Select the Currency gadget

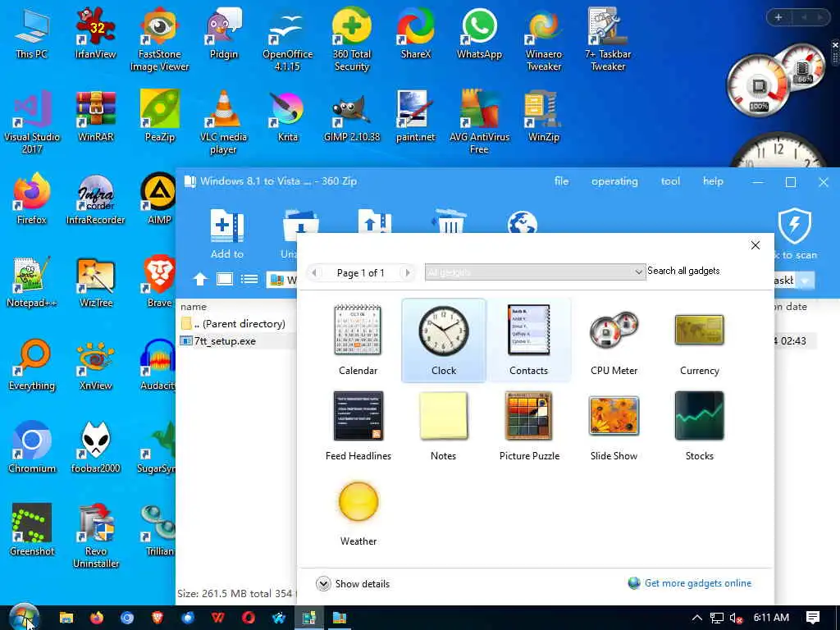pyautogui.click(x=699, y=340)
